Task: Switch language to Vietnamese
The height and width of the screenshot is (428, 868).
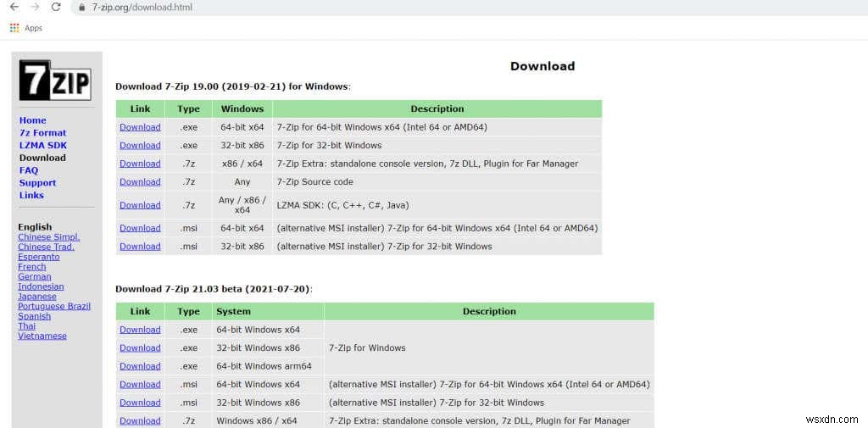Action: click(x=42, y=336)
